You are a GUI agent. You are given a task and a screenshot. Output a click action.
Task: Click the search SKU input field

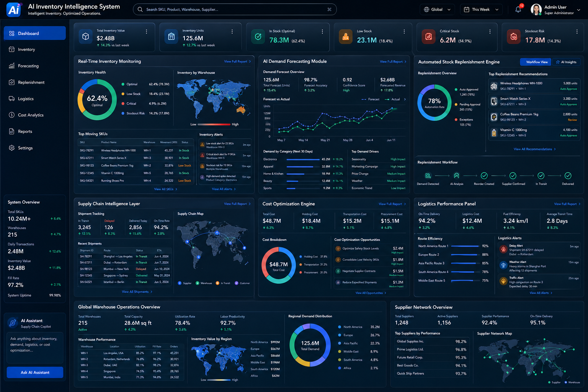tap(235, 10)
